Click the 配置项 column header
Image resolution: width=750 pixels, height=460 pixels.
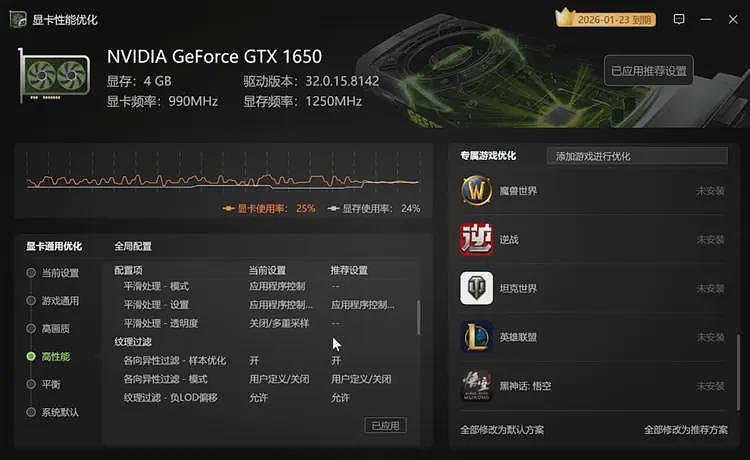(128, 270)
